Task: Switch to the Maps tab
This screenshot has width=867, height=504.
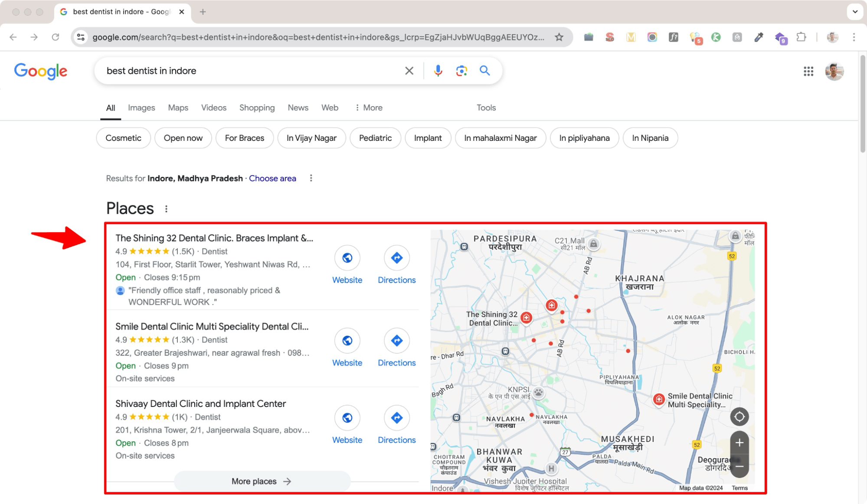Action: [x=178, y=107]
